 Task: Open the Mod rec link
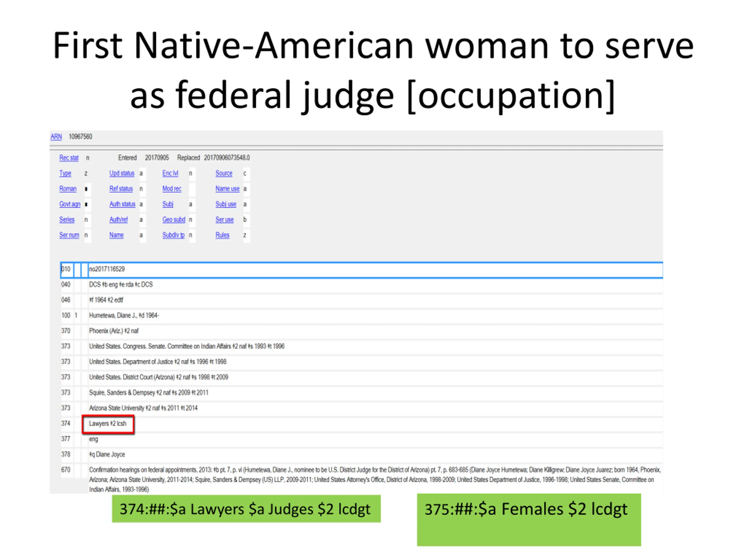click(x=172, y=189)
